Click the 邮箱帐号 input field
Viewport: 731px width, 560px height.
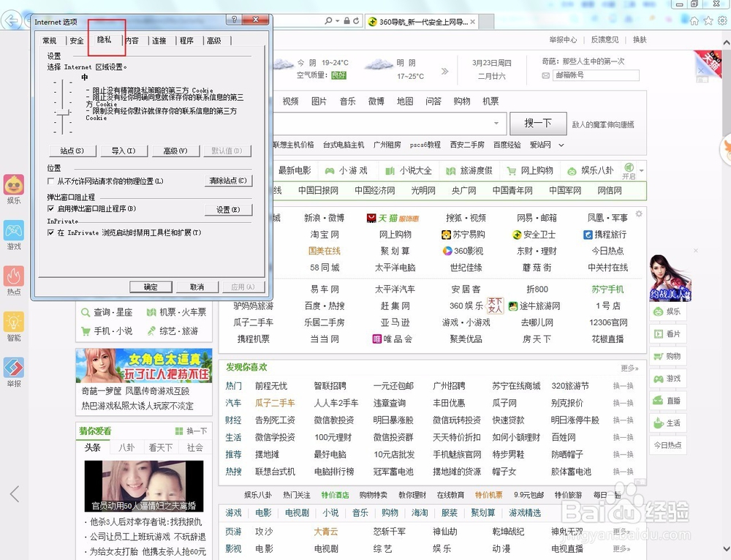(596, 75)
